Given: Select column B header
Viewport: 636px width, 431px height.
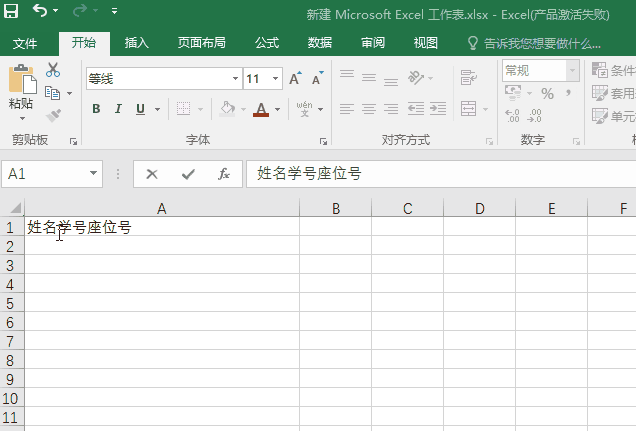Looking at the screenshot, I should tap(335, 208).
